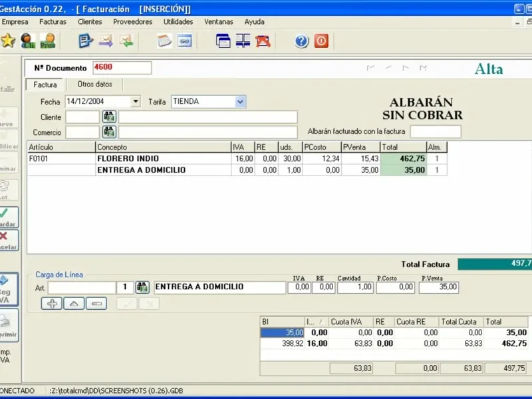Click the yellow star toolbar icon
The height and width of the screenshot is (399, 532).
8,41
